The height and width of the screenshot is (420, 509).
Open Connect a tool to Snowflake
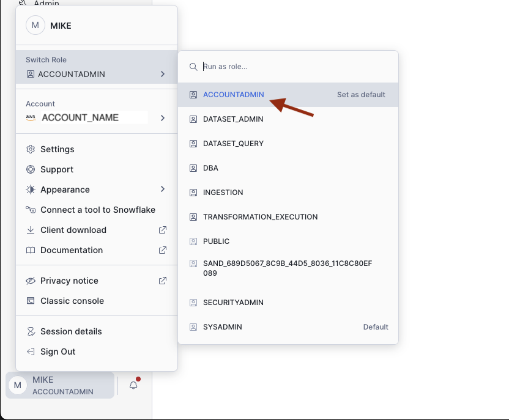[97, 210]
